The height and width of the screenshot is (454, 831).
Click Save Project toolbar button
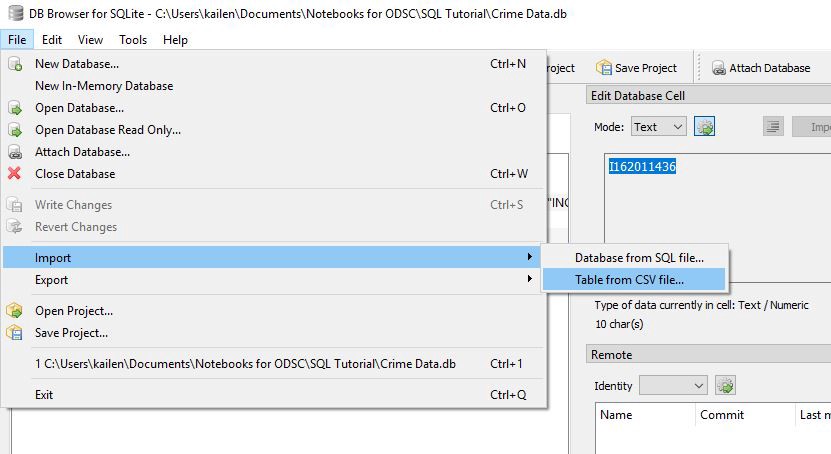pos(636,68)
